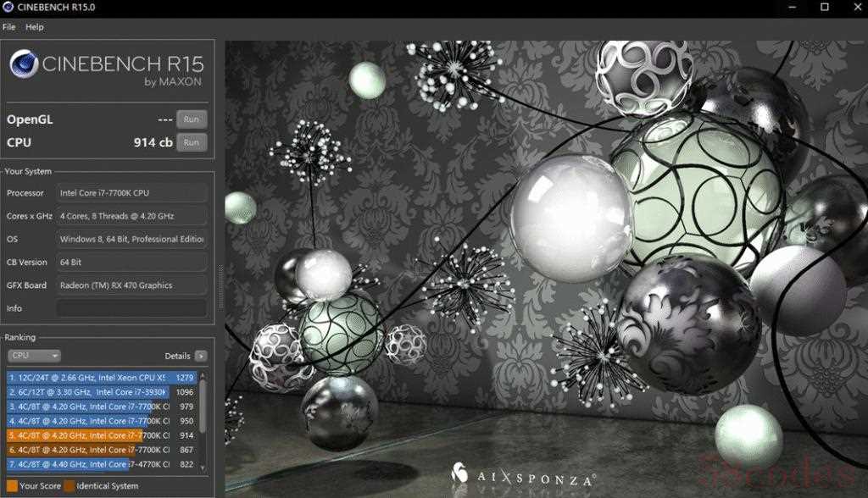Click the orange Your Score legend swatch

(12, 486)
